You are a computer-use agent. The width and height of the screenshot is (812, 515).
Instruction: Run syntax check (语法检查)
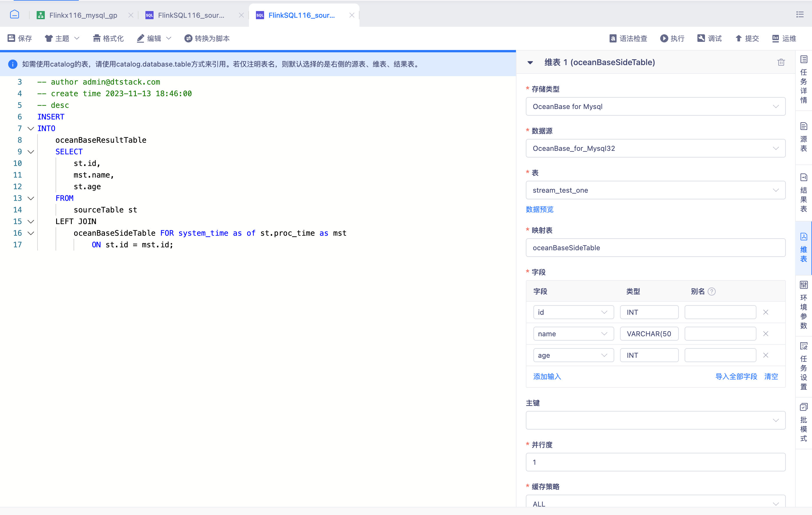(x=628, y=38)
